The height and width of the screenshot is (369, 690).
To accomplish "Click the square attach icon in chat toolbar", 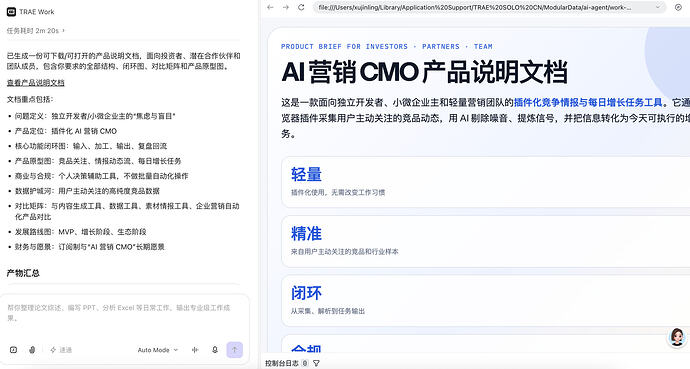I will [14, 350].
